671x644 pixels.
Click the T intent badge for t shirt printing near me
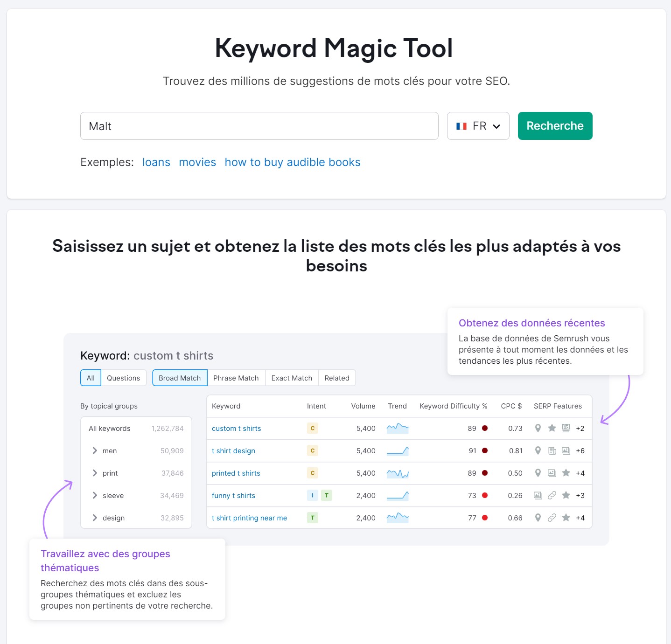point(313,518)
